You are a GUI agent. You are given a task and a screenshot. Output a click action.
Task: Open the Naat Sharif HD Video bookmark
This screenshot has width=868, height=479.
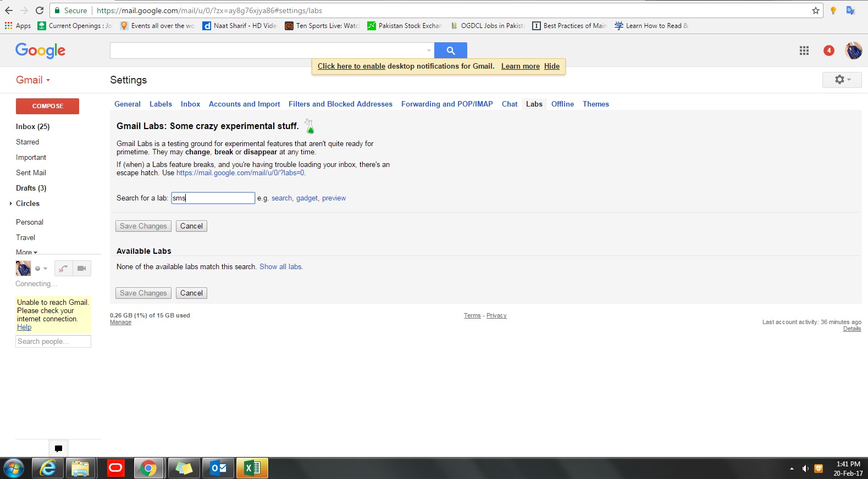coord(240,26)
